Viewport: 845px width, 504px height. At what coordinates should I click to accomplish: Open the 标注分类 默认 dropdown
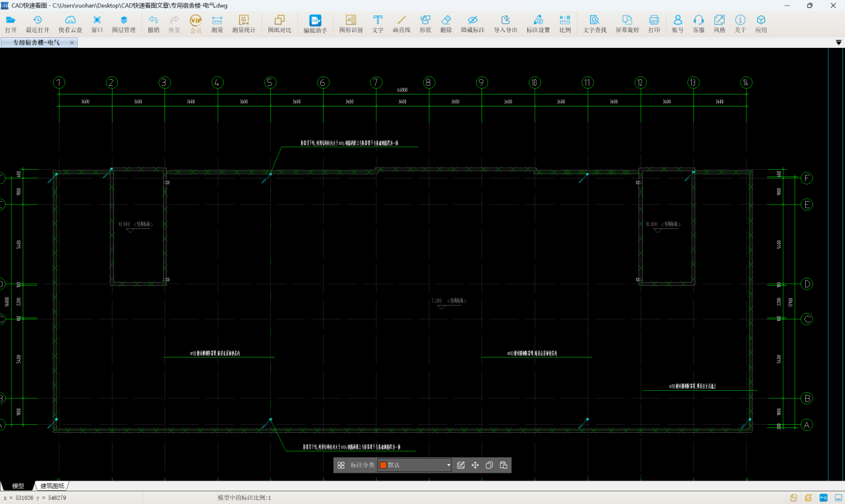point(449,465)
